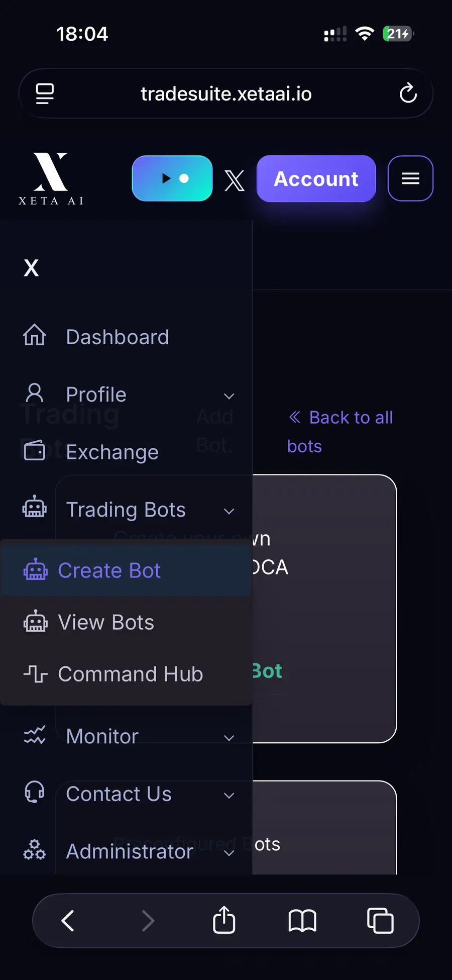
Task: Open Safari tabs overview icon
Action: click(380, 921)
